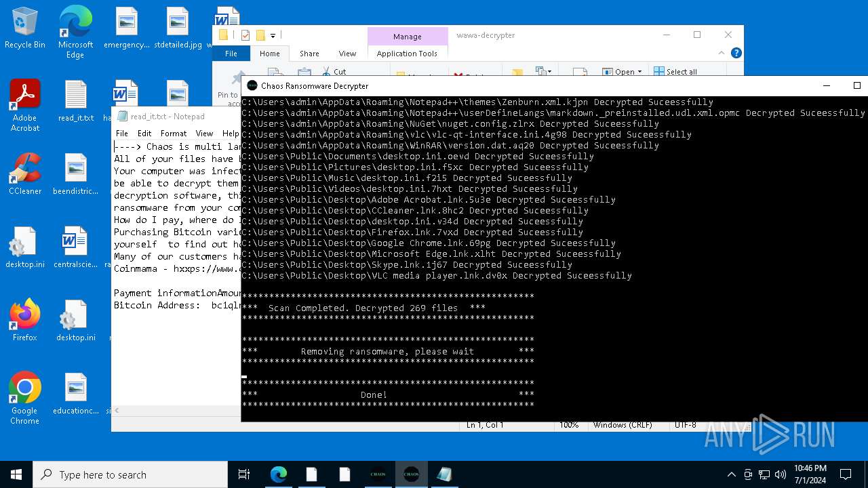Open Notepad's Format menu

tap(174, 134)
